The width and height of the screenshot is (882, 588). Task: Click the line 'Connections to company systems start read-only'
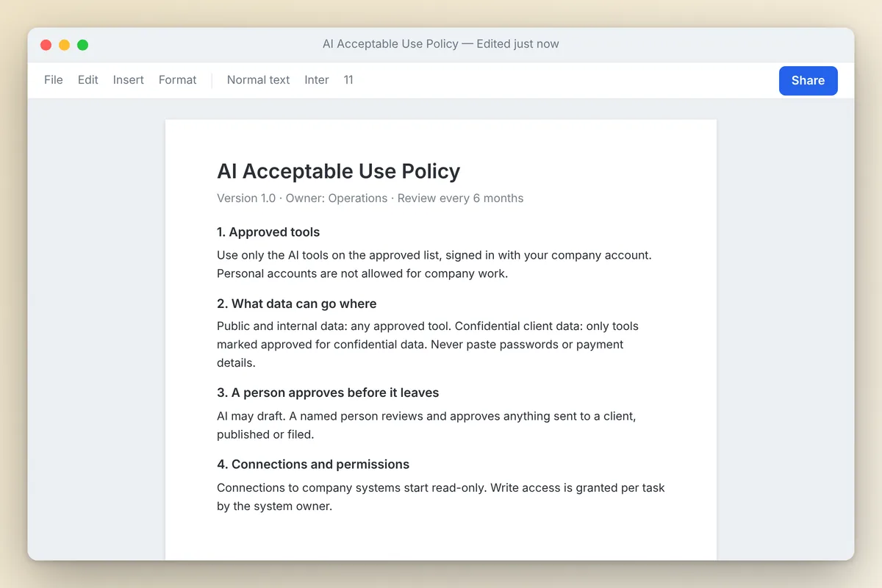point(441,488)
